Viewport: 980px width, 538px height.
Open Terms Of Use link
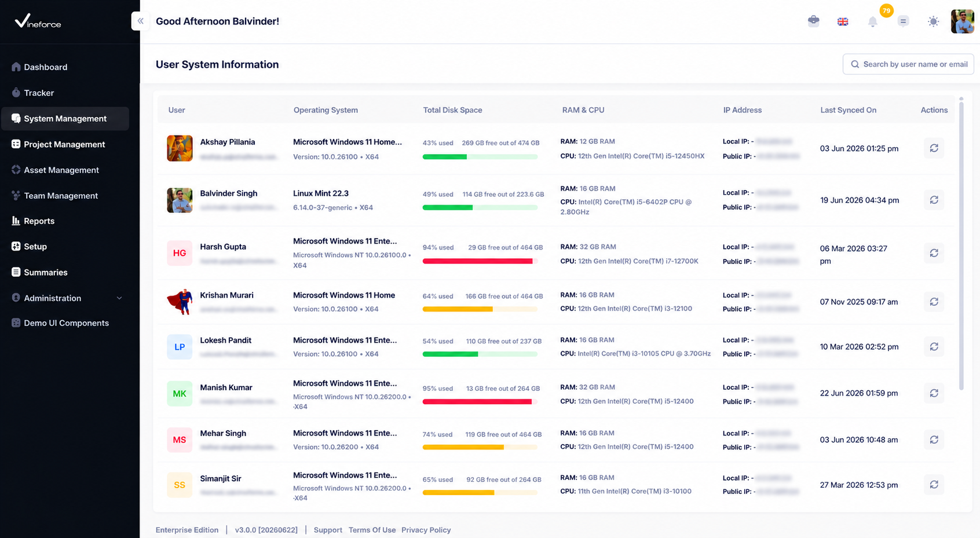[372, 530]
